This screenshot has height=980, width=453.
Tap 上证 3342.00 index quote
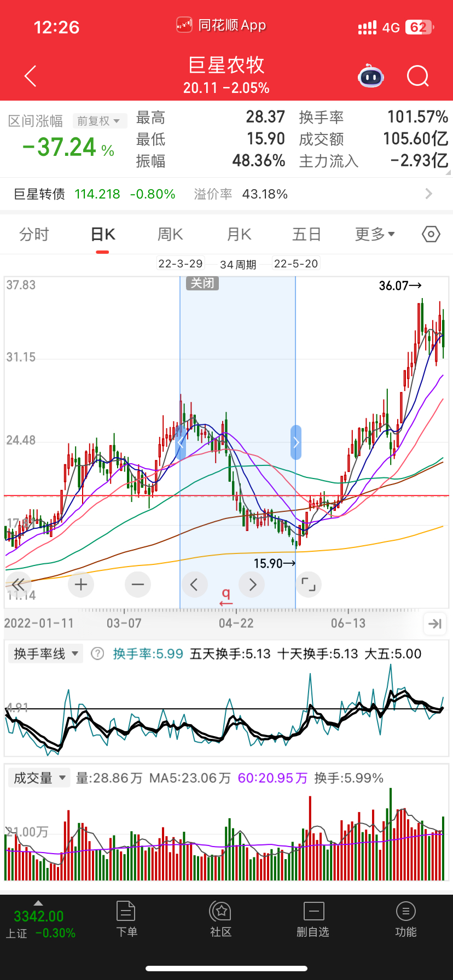[x=40, y=924]
